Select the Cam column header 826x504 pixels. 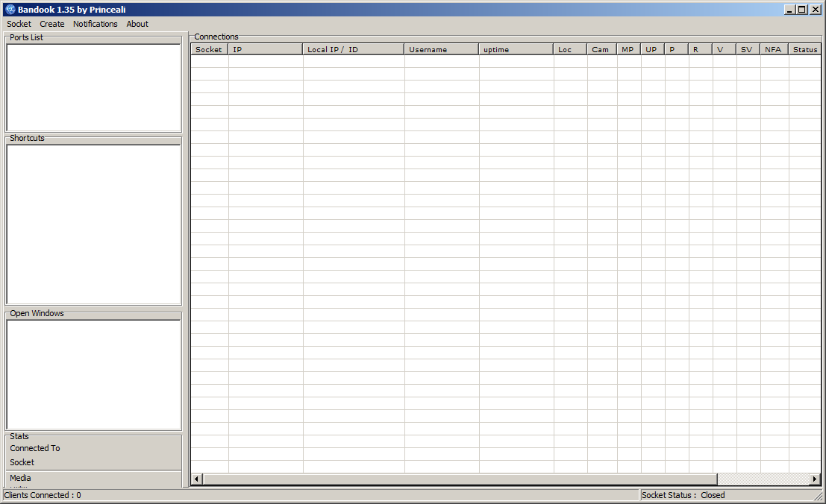[601, 50]
